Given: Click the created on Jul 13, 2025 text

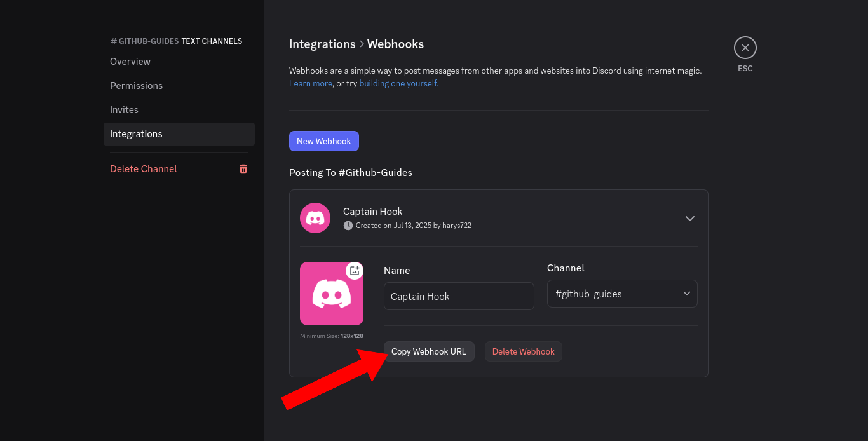Looking at the screenshot, I should [414, 226].
